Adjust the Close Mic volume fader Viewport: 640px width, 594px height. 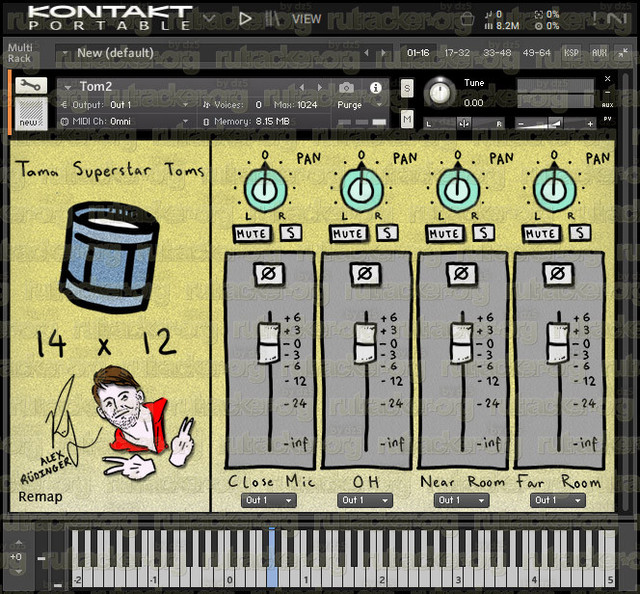[x=269, y=343]
